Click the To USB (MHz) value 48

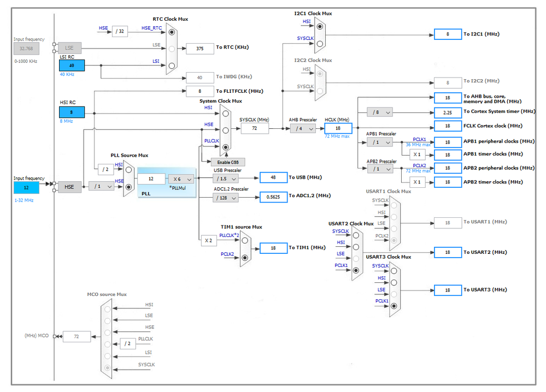coord(273,177)
